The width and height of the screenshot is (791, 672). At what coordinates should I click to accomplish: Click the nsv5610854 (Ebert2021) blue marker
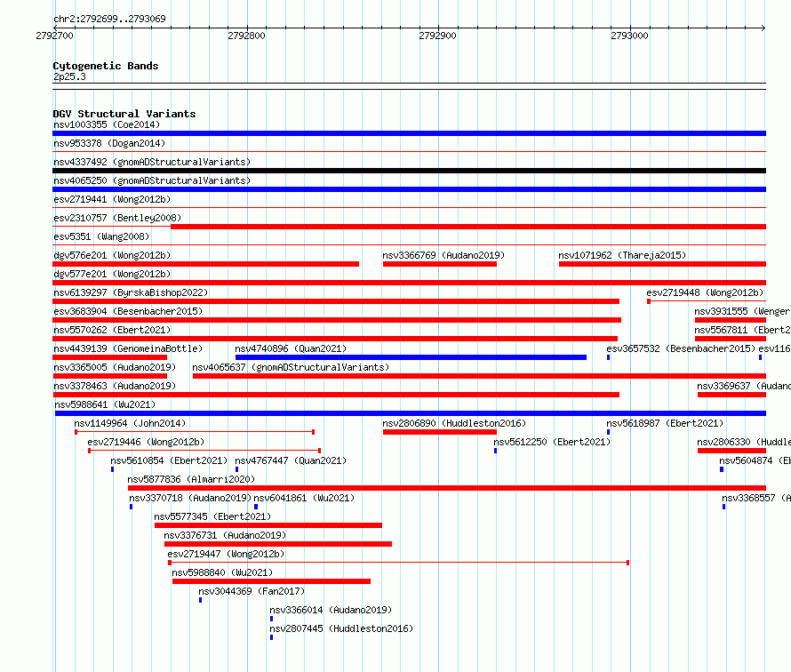tap(113, 469)
